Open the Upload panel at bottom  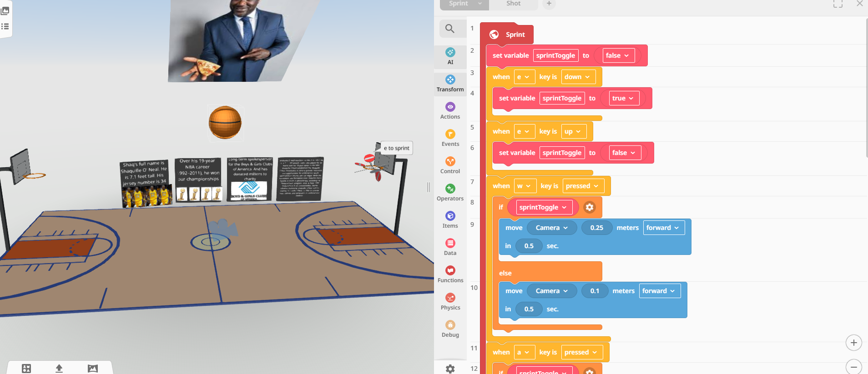coord(59,369)
